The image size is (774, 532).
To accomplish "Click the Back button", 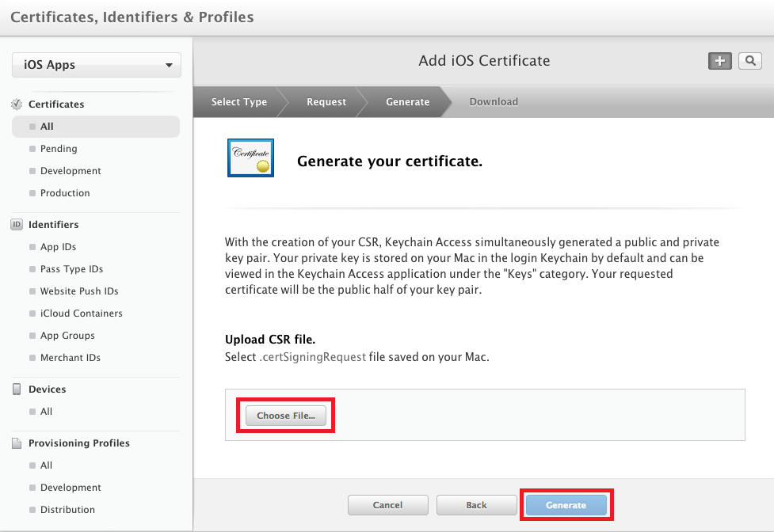I will click(x=476, y=505).
